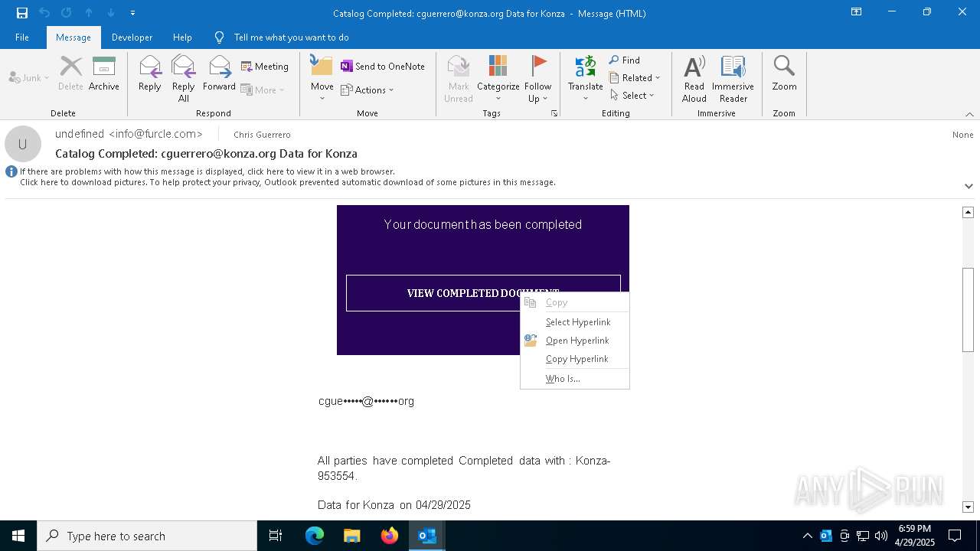Switch to the Message tab

tap(73, 37)
